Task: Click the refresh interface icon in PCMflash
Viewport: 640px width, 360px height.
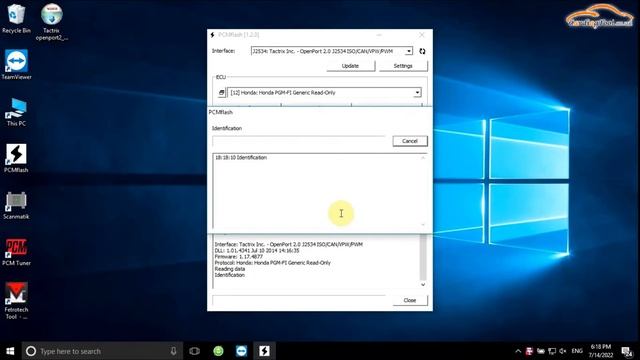Action: click(x=422, y=51)
